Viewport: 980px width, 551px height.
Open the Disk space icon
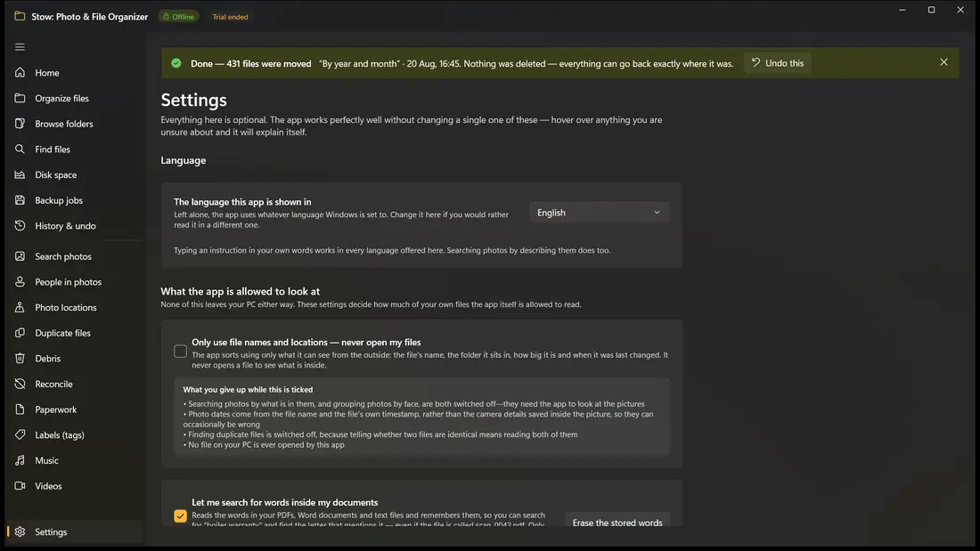20,175
